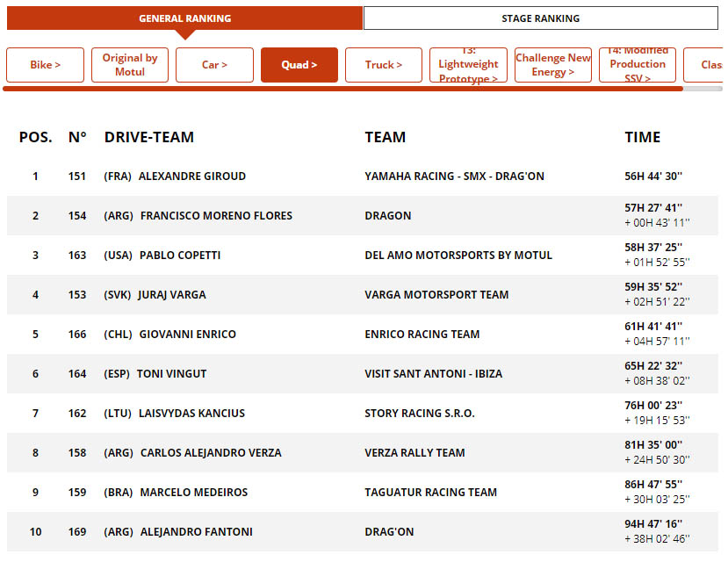This screenshot has height=562, width=728.
Task: Choose the Original by Motul category
Action: (130, 65)
